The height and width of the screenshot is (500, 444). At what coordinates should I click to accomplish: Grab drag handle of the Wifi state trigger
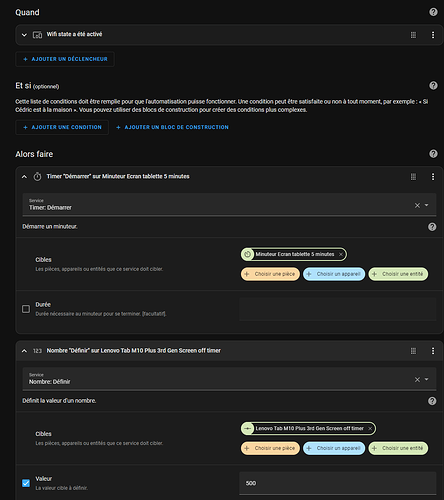coord(413,35)
